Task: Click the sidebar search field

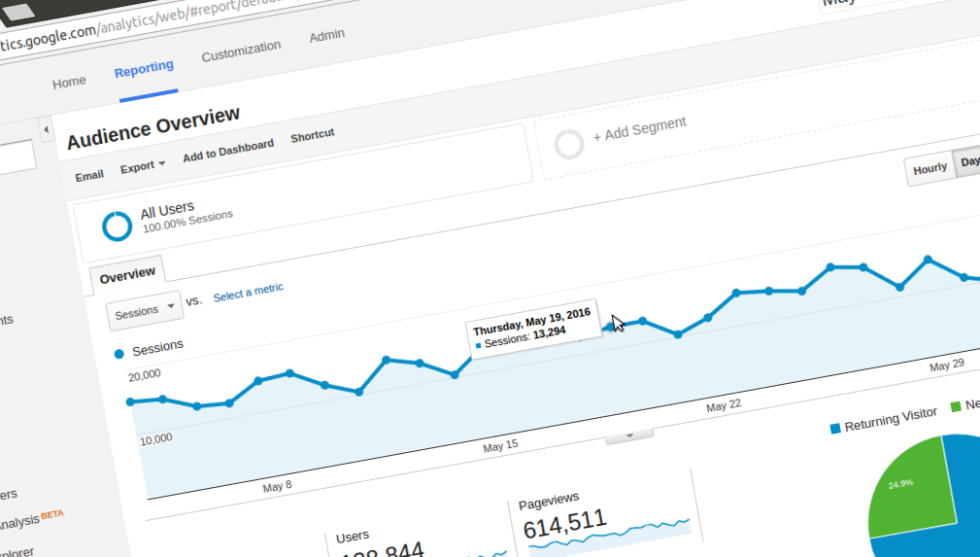Action: pyautogui.click(x=16, y=157)
